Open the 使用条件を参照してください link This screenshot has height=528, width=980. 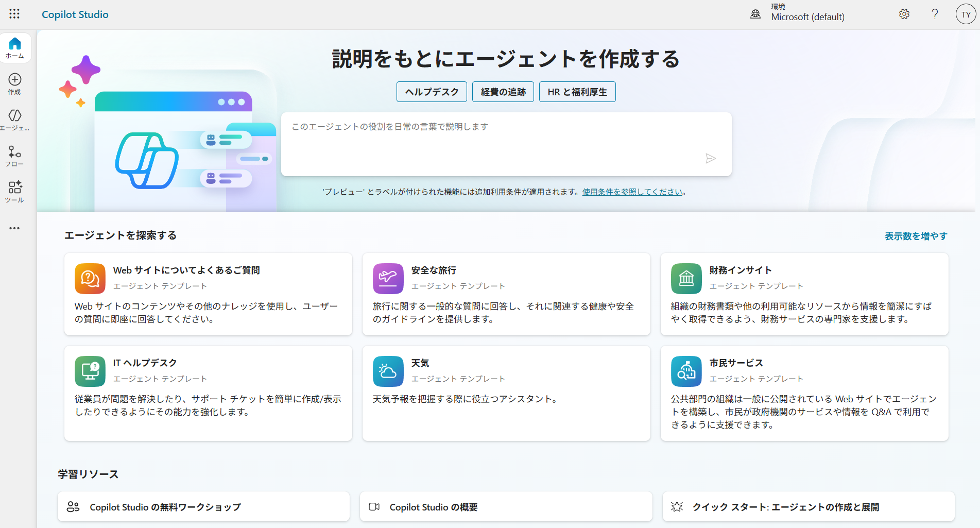[x=632, y=192]
